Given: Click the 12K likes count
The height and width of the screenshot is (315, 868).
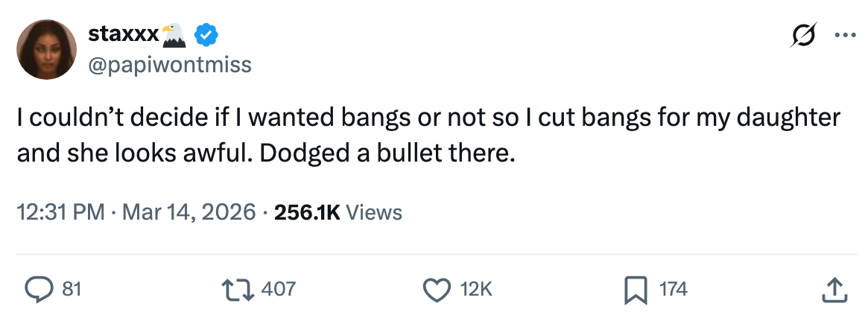Looking at the screenshot, I should pyautogui.click(x=476, y=289).
